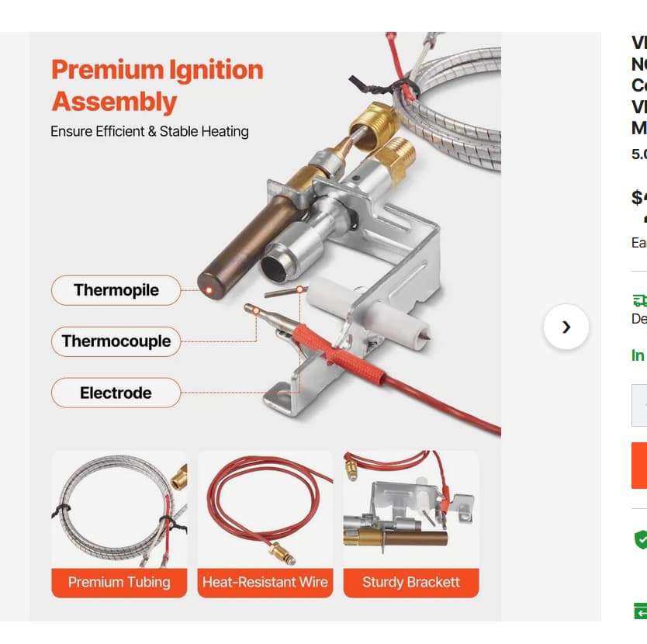Viewport: 647px width, 644px height.
Task: Click the 5.0 star rating
Action: click(639, 154)
